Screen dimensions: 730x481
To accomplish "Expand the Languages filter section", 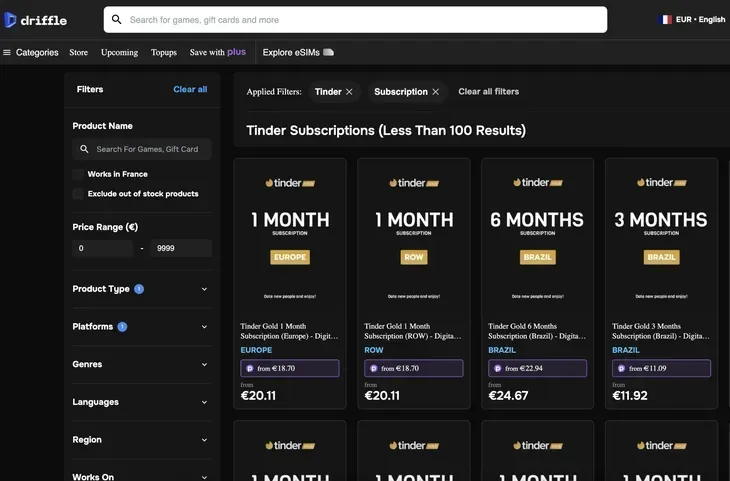I will 142,402.
